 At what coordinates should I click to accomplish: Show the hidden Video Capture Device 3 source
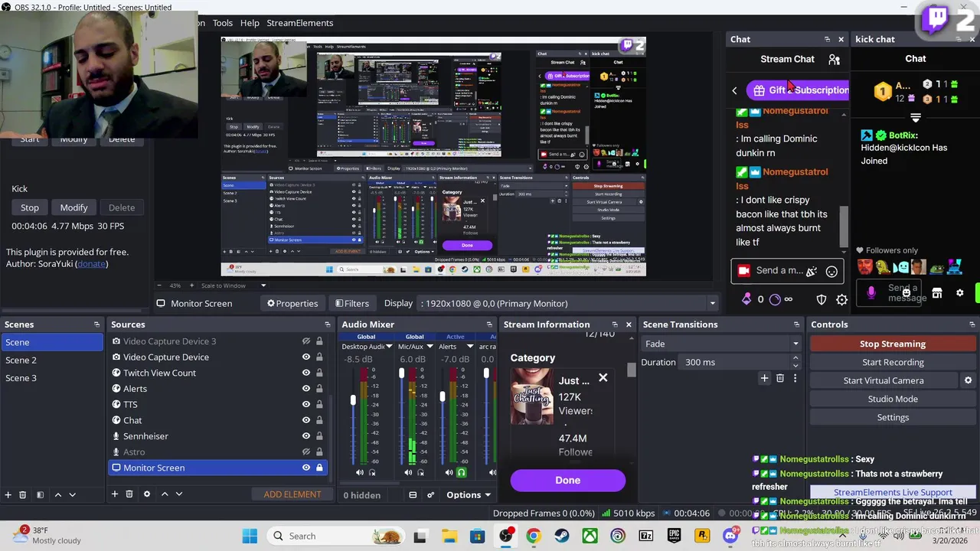pos(306,341)
